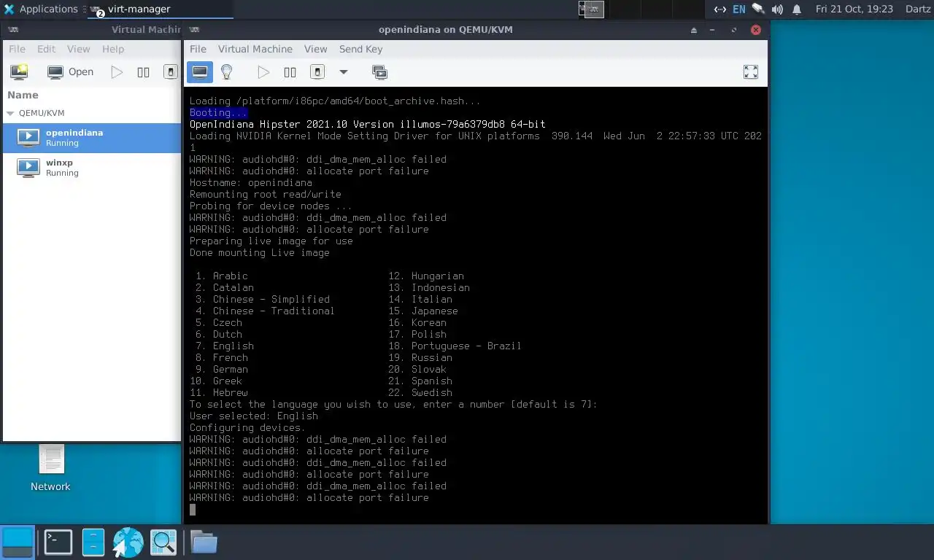934x560 pixels.
Task: Open network connection tray icon
Action: pyautogui.click(x=719, y=9)
